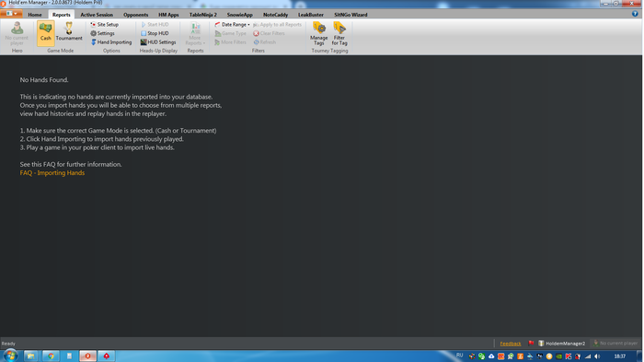The width and height of the screenshot is (644, 362).
Task: Click the Feedback link in status bar
Action: (x=511, y=344)
